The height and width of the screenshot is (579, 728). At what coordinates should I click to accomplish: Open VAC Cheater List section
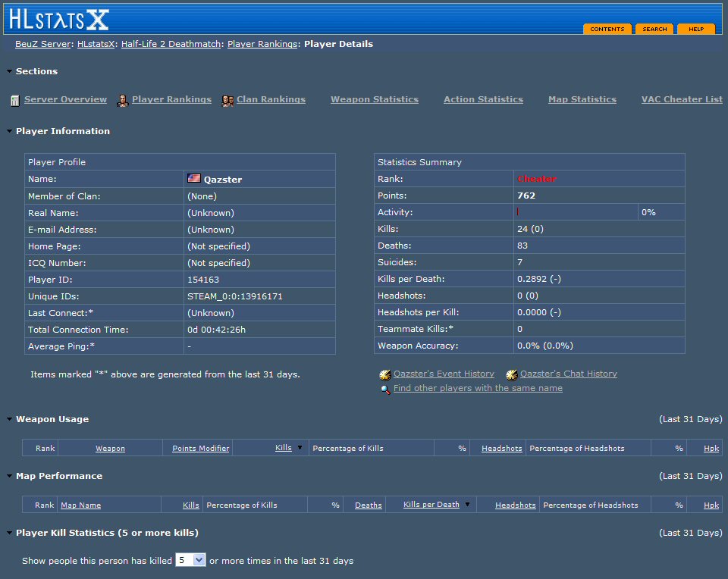click(x=682, y=99)
